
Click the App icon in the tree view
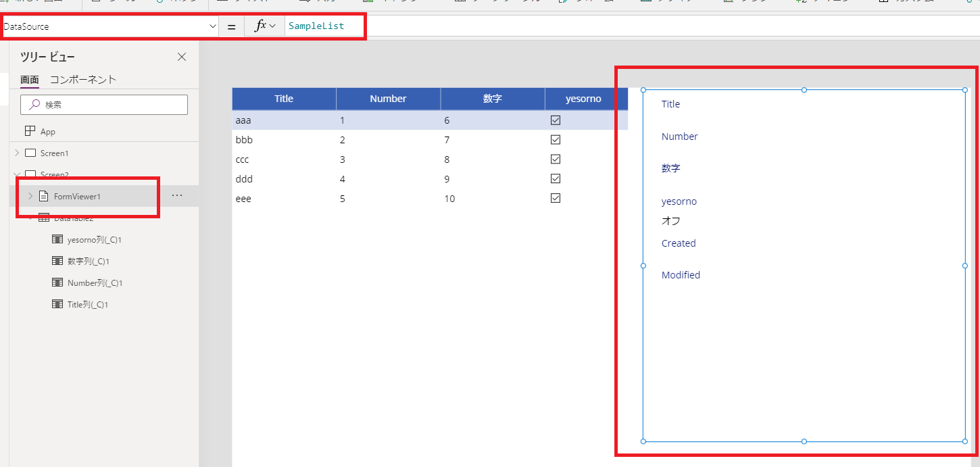28,130
